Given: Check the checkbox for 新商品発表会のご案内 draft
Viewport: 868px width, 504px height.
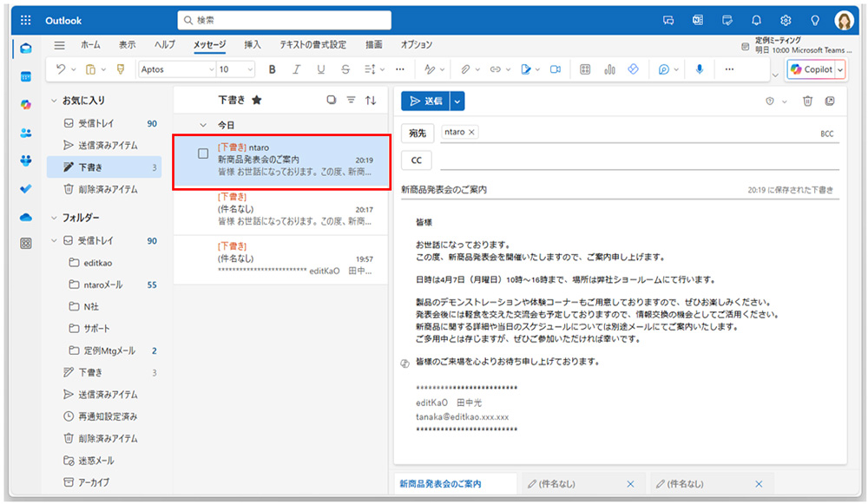Looking at the screenshot, I should pyautogui.click(x=203, y=154).
